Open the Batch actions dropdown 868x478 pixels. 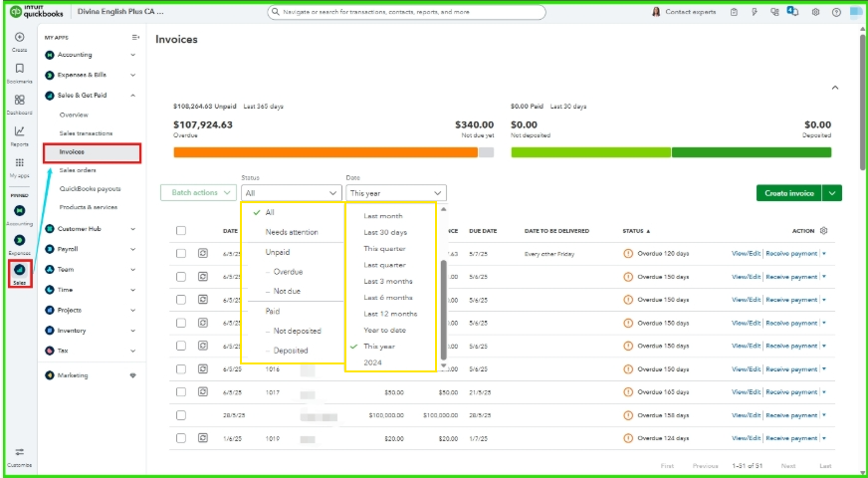(198, 193)
